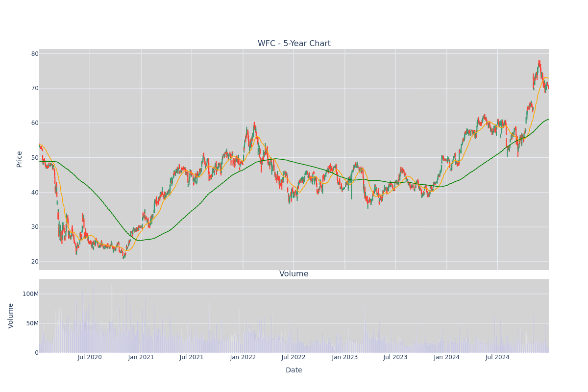Click the price tick label '30'
Viewport: 588px width, 392px height.
[x=35, y=227]
